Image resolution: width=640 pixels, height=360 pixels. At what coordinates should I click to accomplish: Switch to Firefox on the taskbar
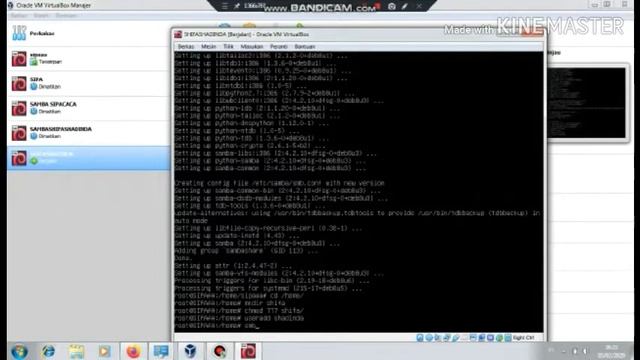click(133, 351)
